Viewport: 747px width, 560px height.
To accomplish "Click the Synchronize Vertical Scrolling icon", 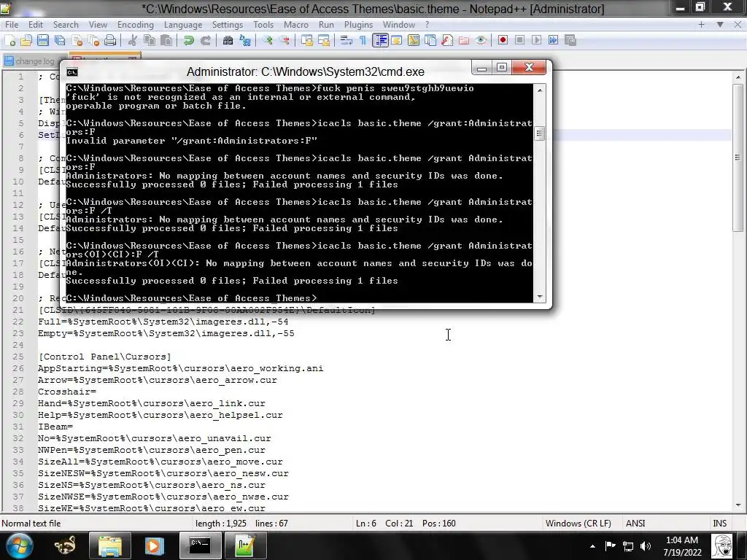I will tap(307, 41).
